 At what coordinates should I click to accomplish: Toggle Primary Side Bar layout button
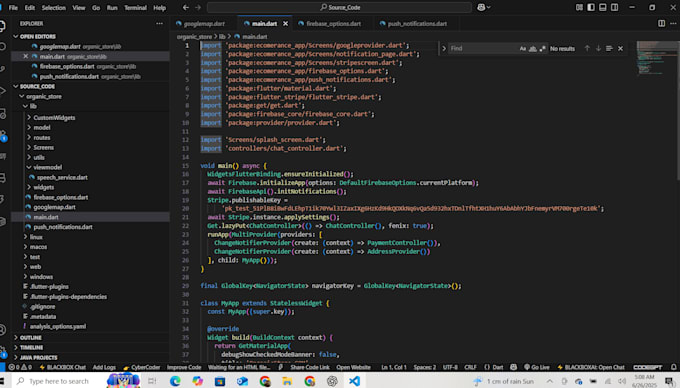(x=591, y=7)
